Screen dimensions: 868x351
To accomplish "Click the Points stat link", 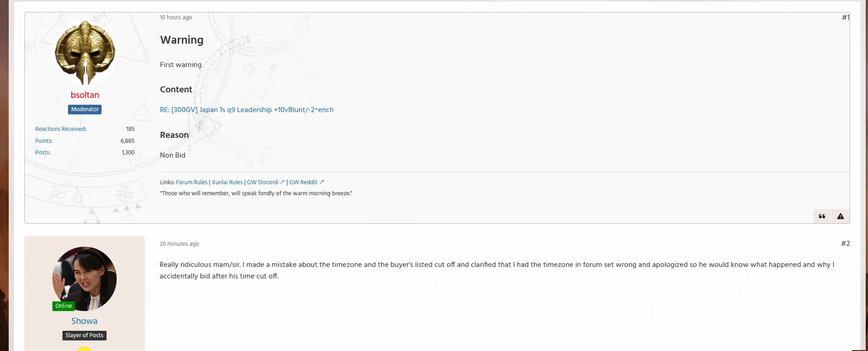I will 44,141.
